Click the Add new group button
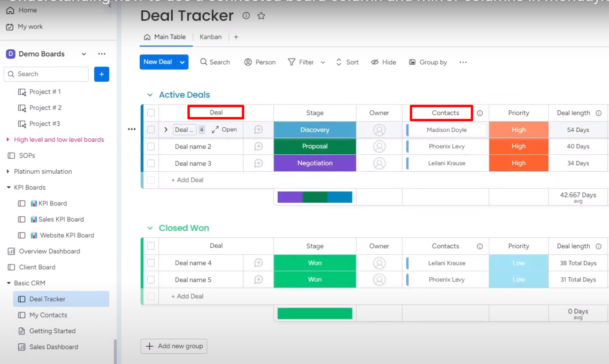This screenshot has width=609, height=364. (x=174, y=346)
